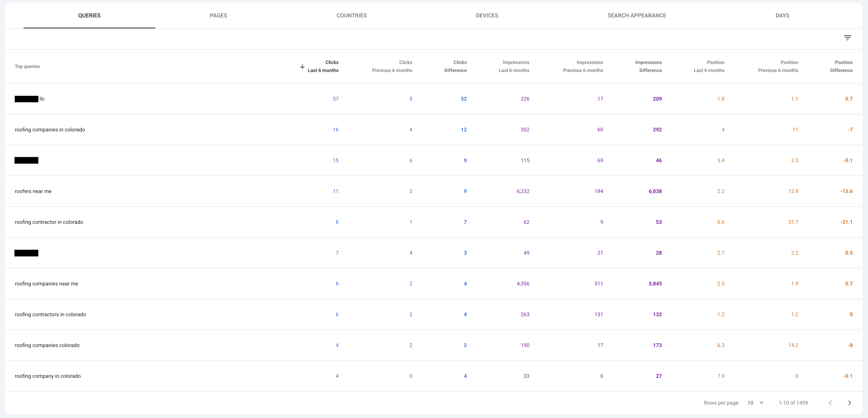Click position difference value -31.1
The image size is (868, 418).
coord(846,222)
